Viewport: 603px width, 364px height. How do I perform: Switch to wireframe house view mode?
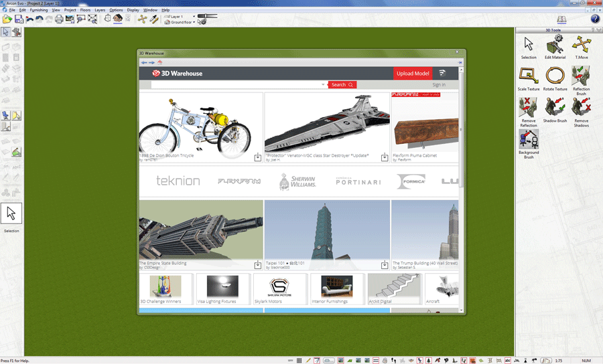coord(107,18)
